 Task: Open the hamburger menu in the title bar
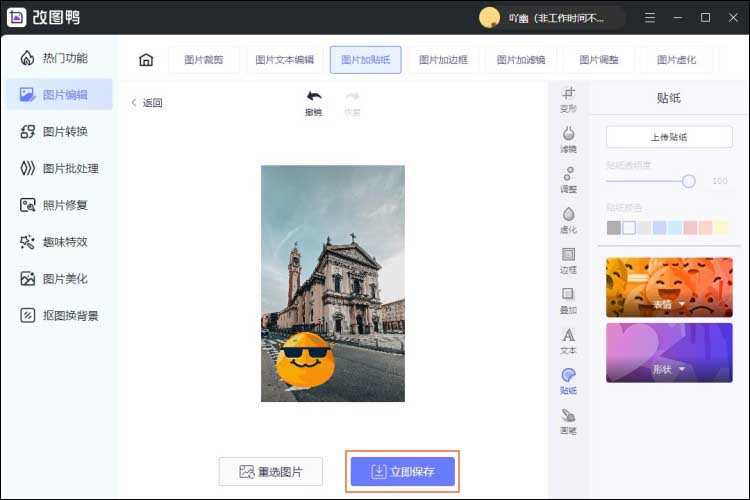(650, 18)
